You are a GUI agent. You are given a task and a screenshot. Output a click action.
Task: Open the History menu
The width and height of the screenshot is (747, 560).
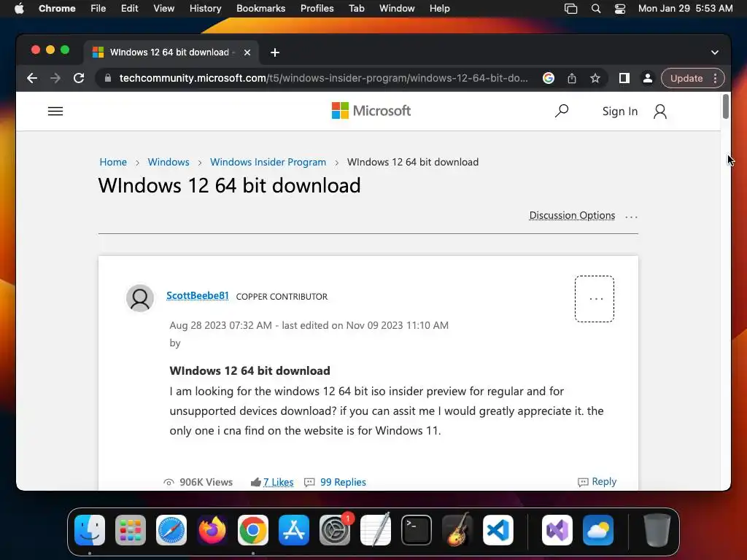[205, 9]
